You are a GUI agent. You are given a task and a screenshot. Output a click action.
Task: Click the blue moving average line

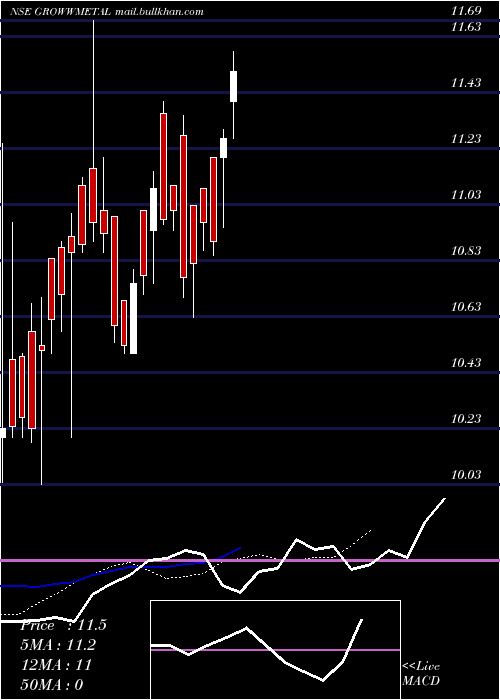pos(121,569)
